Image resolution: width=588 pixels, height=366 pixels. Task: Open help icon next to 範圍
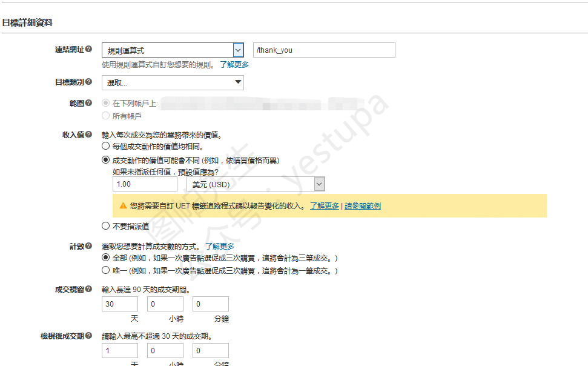click(x=88, y=102)
